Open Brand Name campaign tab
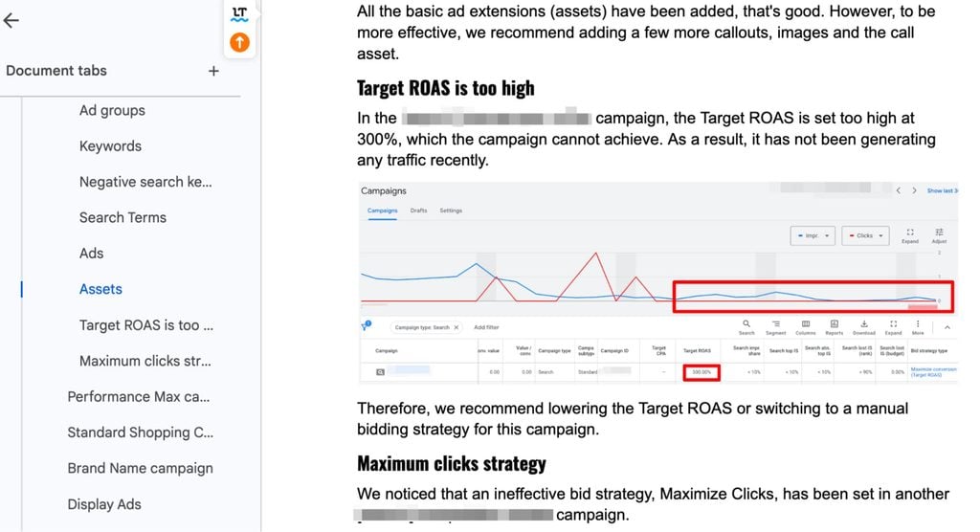 coord(140,468)
